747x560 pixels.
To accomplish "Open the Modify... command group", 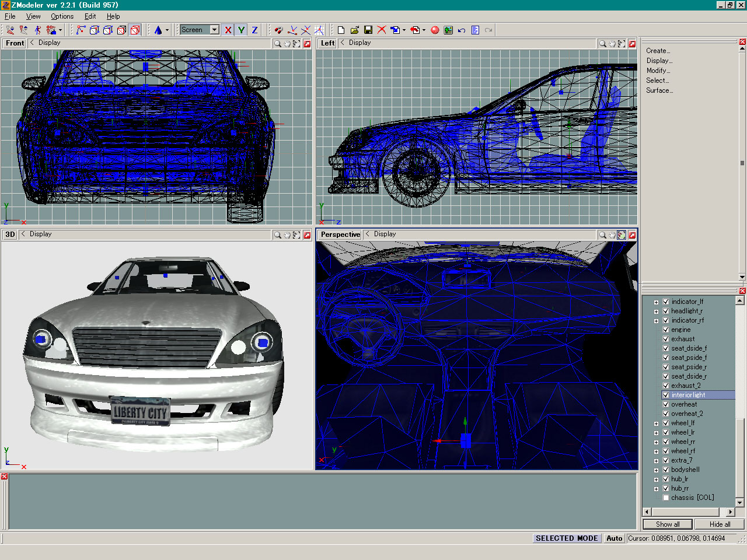I will [x=658, y=71].
